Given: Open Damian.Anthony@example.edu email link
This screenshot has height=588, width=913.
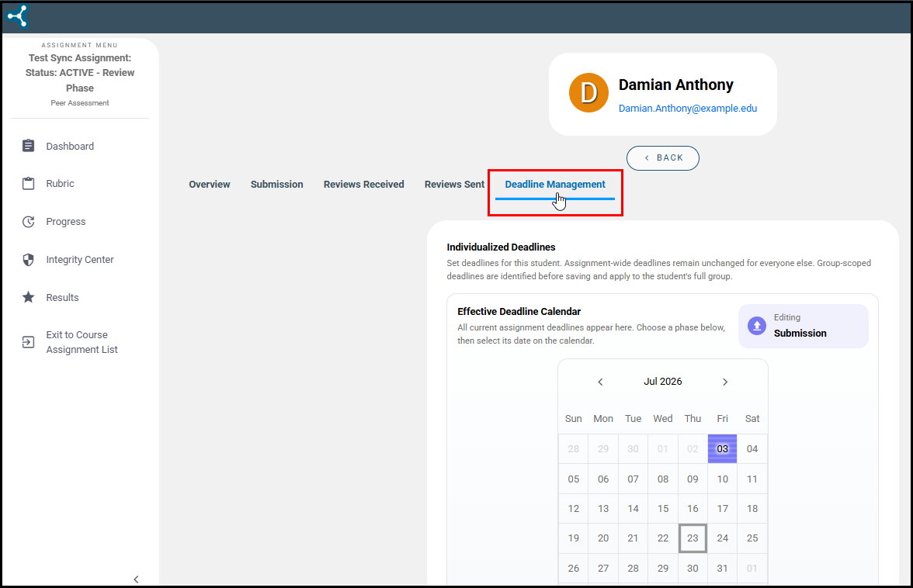Looking at the screenshot, I should [x=688, y=108].
